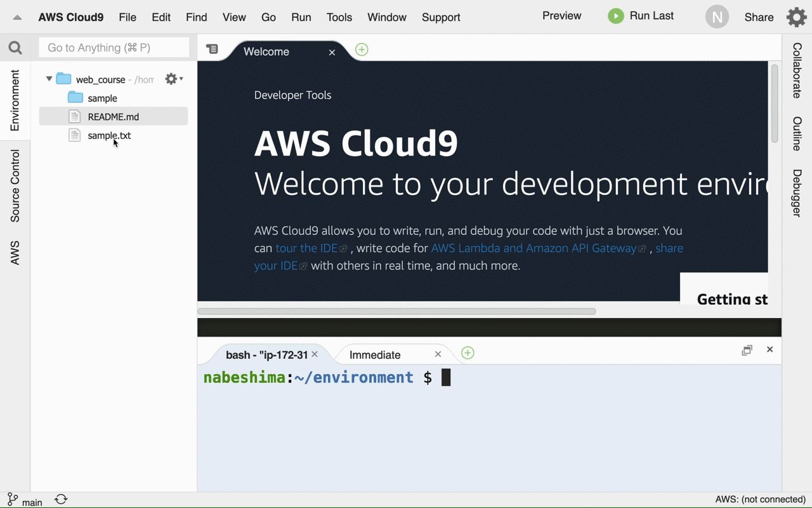Click the green Run Last play icon
The height and width of the screenshot is (508, 812).
coord(616,17)
